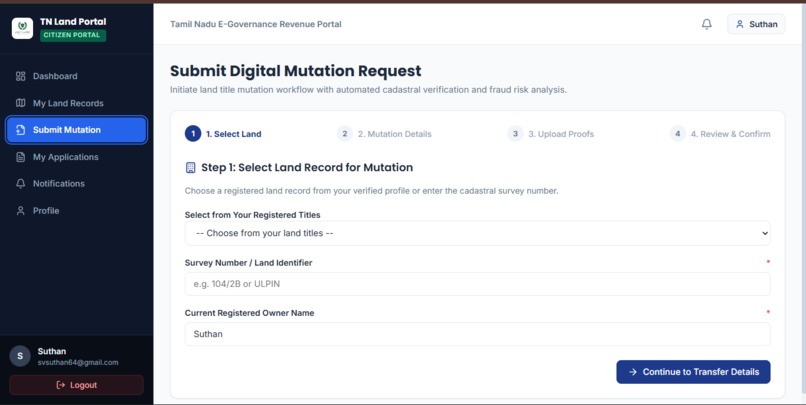Select Submit Mutation in the sidebar

(77, 130)
